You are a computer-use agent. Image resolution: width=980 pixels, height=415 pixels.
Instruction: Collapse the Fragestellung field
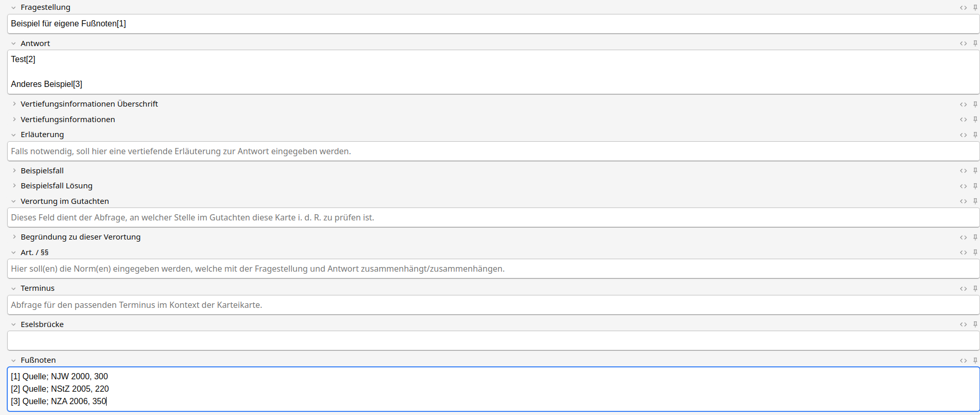pos(14,8)
